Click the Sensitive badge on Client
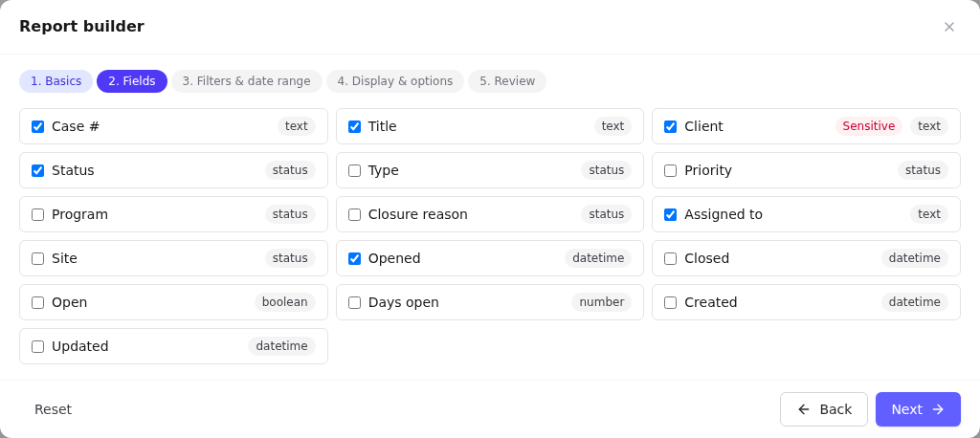This screenshot has width=980, height=438. pyautogui.click(x=869, y=126)
